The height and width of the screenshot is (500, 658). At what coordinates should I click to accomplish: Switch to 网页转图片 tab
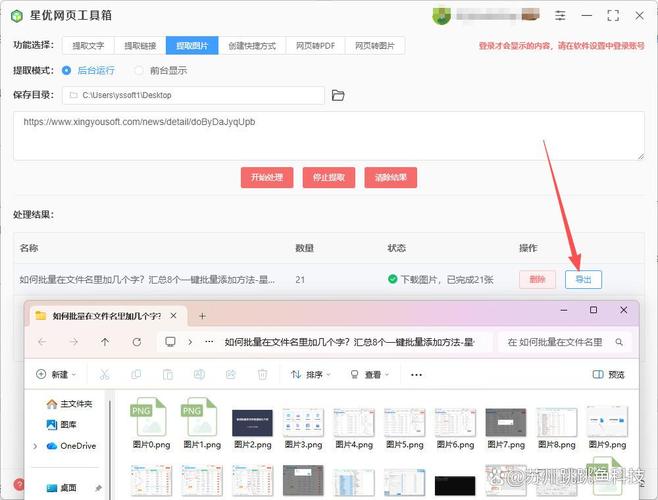point(375,46)
